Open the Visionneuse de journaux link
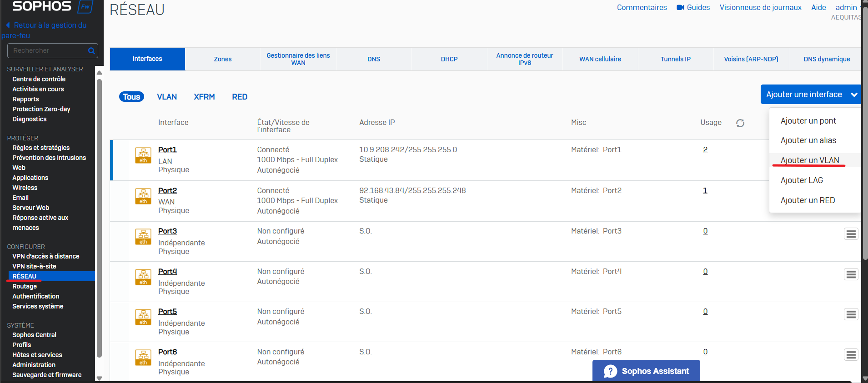The image size is (868, 383). point(760,7)
